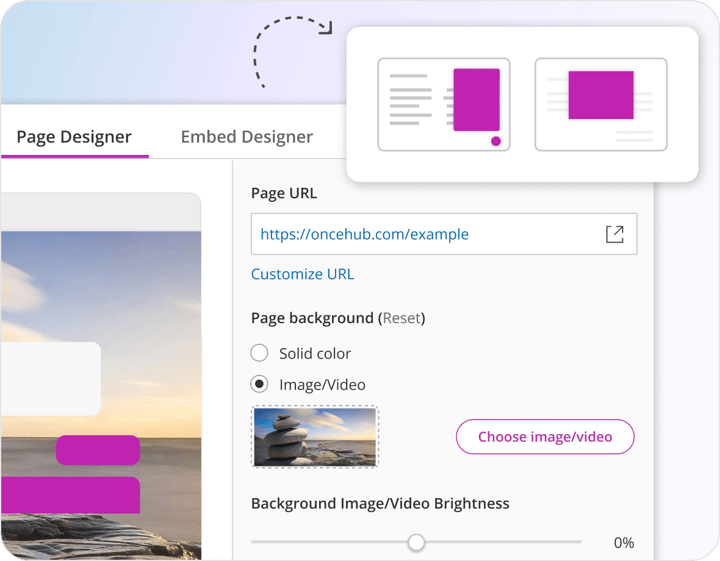Click the wide magenta bar in preview
Viewport: 720px width, 561px height.
pyautogui.click(x=68, y=495)
